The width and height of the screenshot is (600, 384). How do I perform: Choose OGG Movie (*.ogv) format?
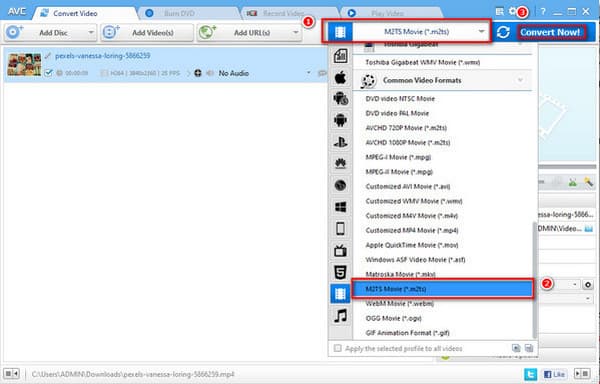tap(393, 318)
